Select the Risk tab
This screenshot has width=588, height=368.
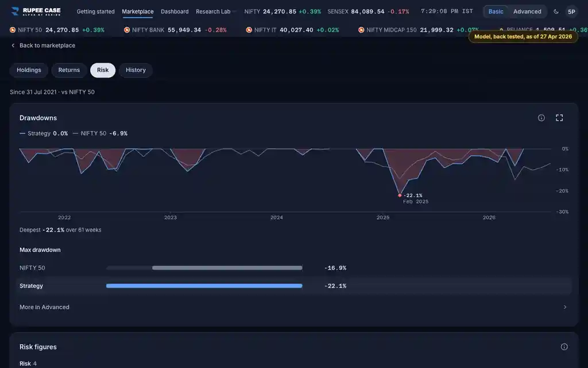point(103,70)
